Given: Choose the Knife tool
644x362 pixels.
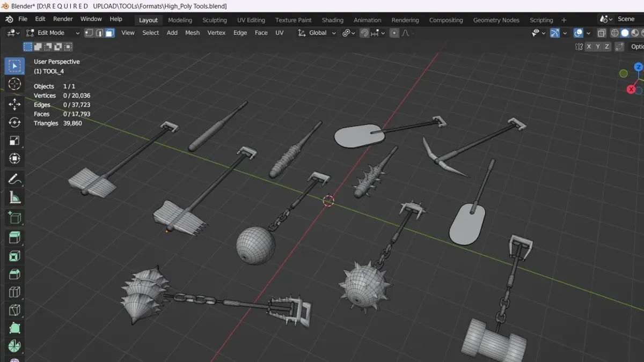Looking at the screenshot, I should coord(14,311).
